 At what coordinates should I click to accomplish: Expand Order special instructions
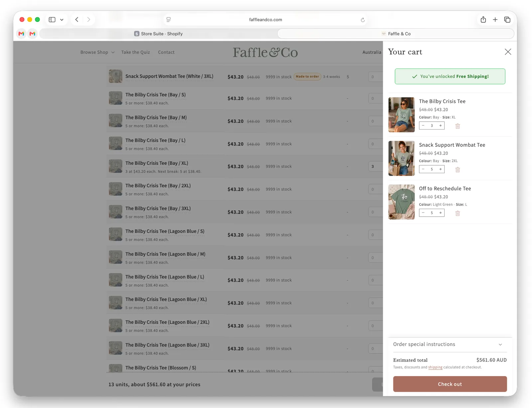pos(450,345)
